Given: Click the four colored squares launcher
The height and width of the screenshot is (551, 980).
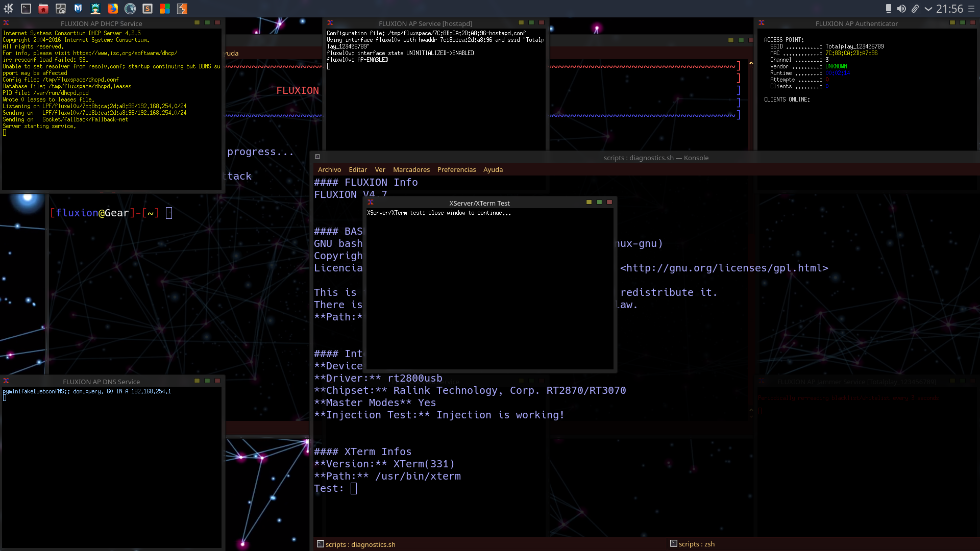Looking at the screenshot, I should tap(165, 8).
